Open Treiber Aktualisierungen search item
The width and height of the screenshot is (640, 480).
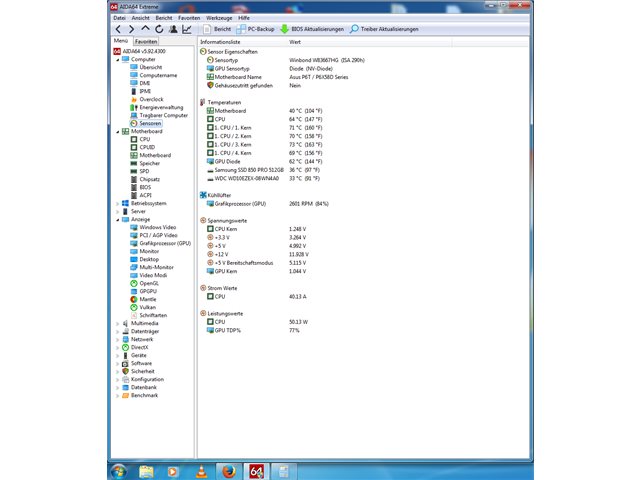pos(384,29)
